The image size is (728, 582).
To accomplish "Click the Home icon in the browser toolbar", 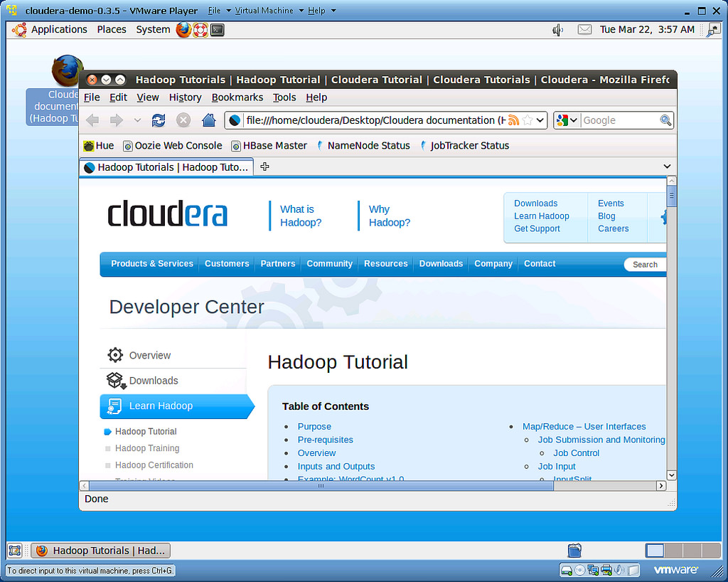I will (209, 120).
